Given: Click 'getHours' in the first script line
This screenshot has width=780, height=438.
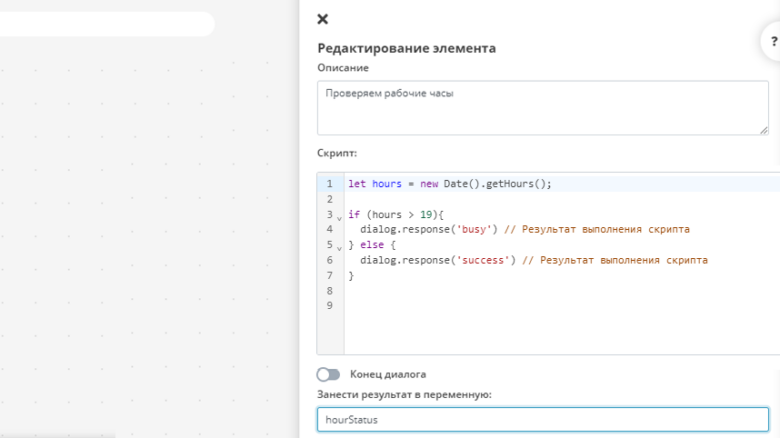Looking at the screenshot, I should [509, 184].
